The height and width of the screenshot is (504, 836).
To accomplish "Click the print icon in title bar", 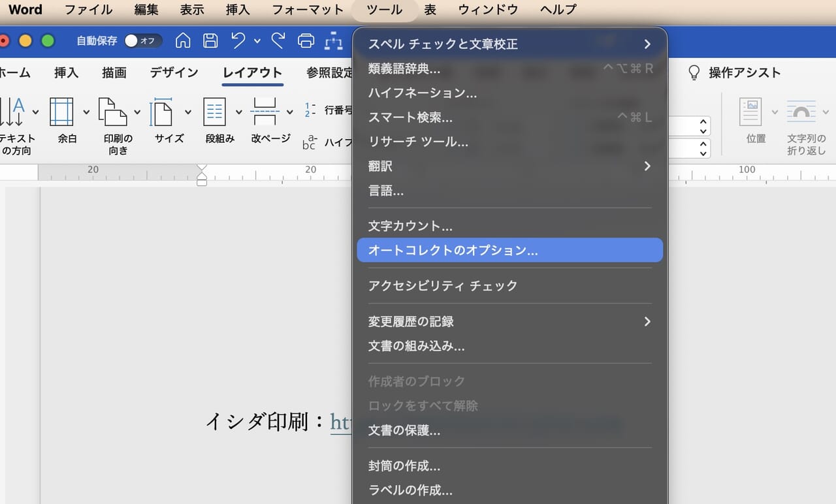I will [306, 41].
